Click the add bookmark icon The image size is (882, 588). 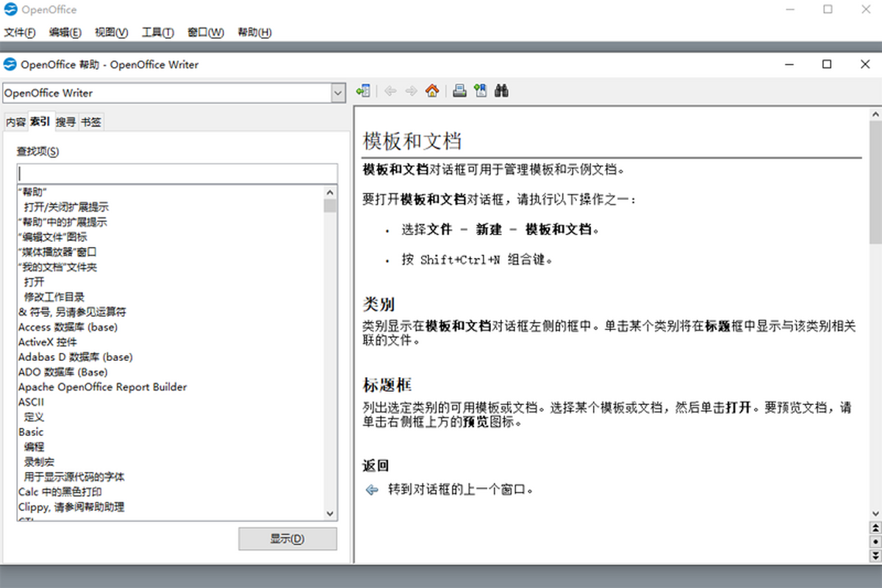click(481, 91)
